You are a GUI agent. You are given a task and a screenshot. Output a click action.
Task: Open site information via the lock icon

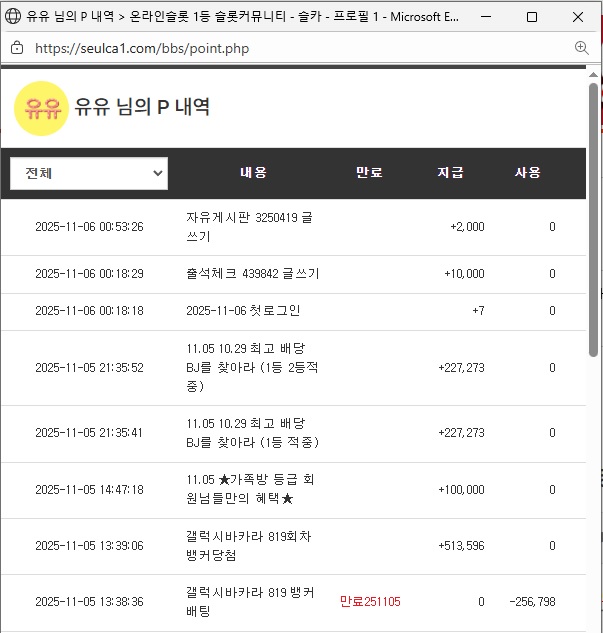[x=17, y=48]
